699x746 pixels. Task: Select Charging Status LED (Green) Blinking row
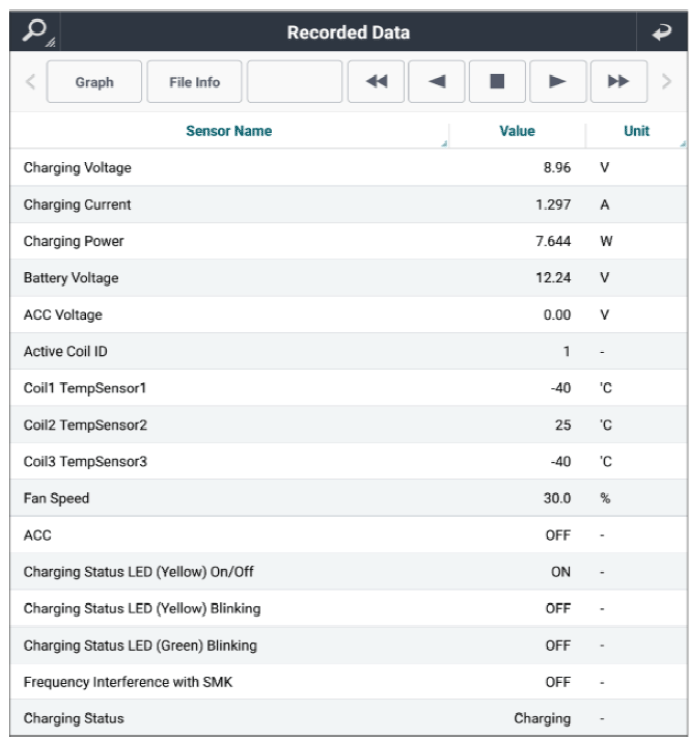tap(348, 646)
